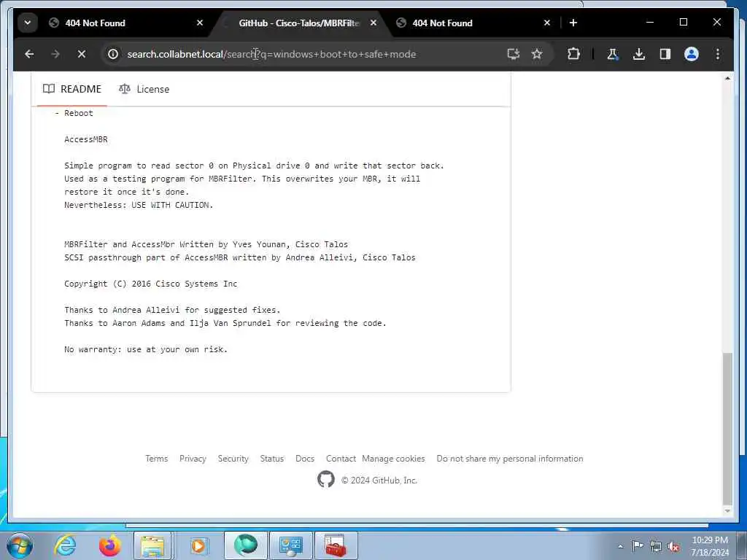
Task: Open the tab search dropdown arrow
Action: pyautogui.click(x=28, y=23)
